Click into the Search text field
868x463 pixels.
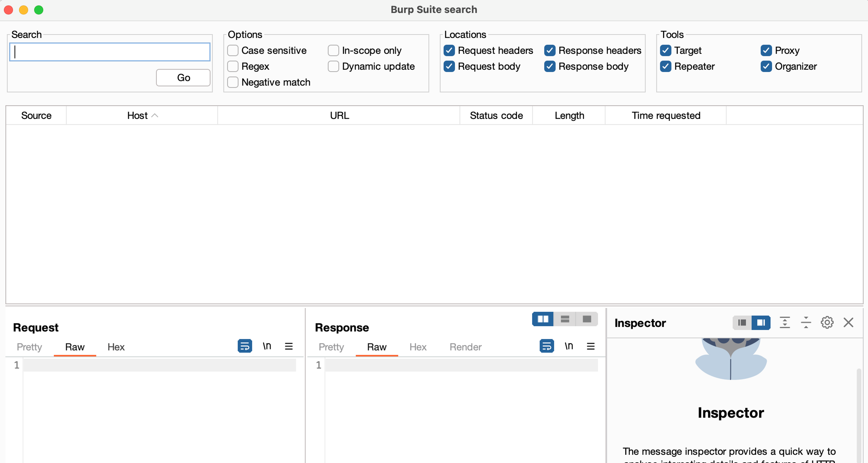click(x=110, y=52)
